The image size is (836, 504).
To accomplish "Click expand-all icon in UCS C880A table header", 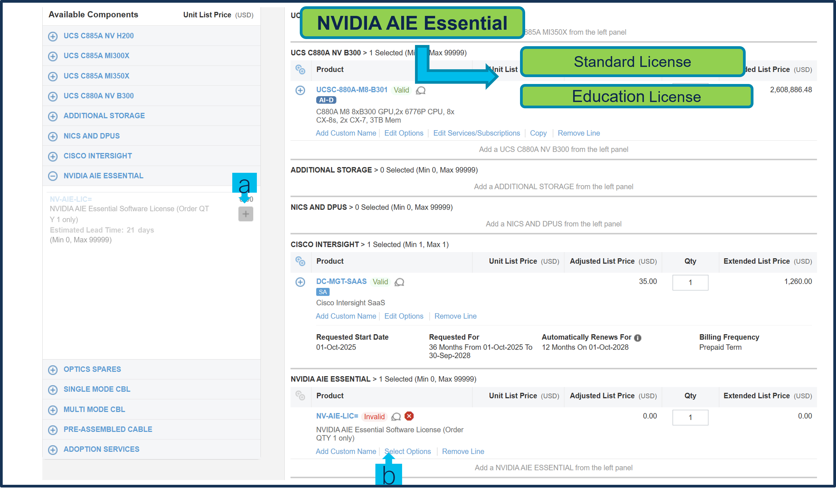I will coord(300,70).
